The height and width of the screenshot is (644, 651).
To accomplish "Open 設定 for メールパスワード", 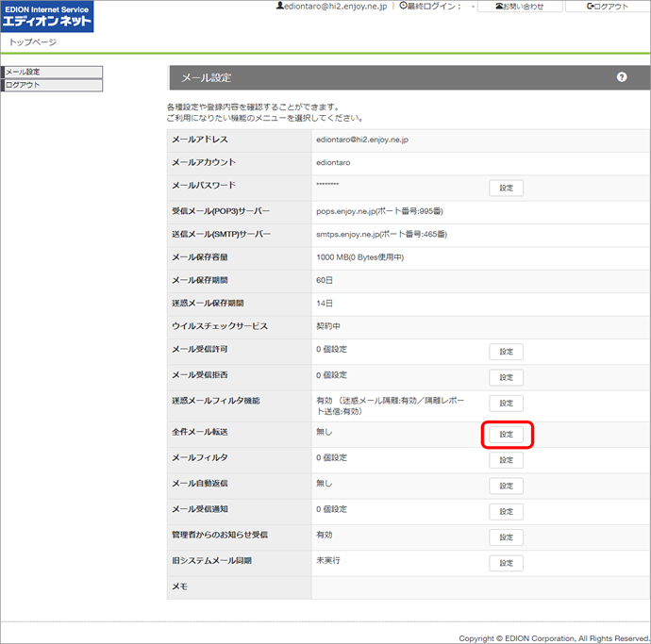I will tap(506, 188).
